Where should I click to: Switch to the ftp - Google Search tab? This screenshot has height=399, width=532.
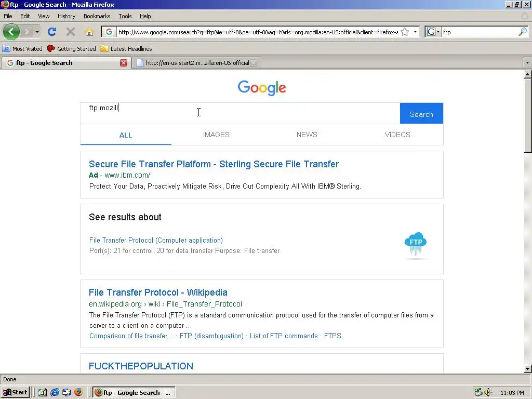click(x=64, y=63)
